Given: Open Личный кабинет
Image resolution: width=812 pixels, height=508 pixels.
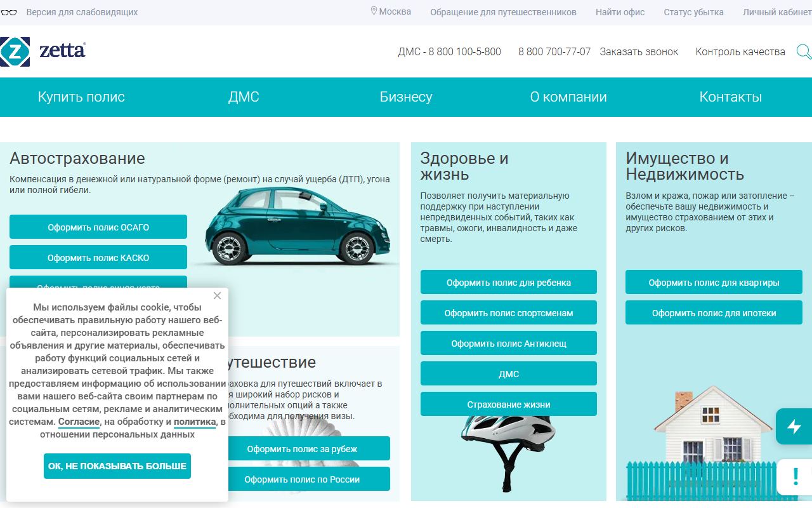Looking at the screenshot, I should click(777, 12).
